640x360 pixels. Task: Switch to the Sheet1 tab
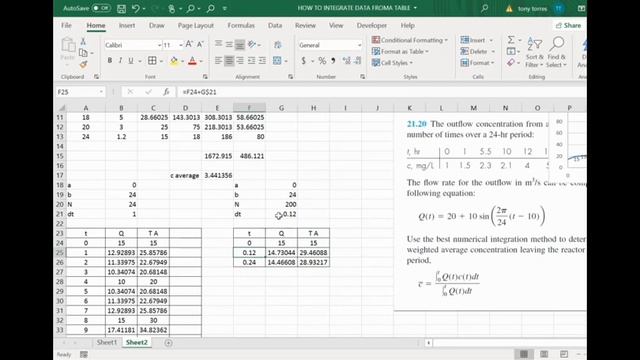pyautogui.click(x=107, y=342)
